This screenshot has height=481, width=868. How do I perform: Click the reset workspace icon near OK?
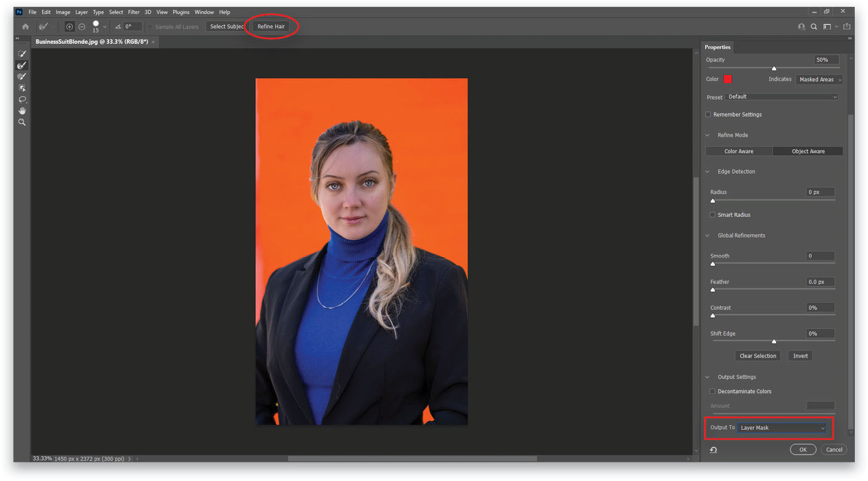coord(713,449)
